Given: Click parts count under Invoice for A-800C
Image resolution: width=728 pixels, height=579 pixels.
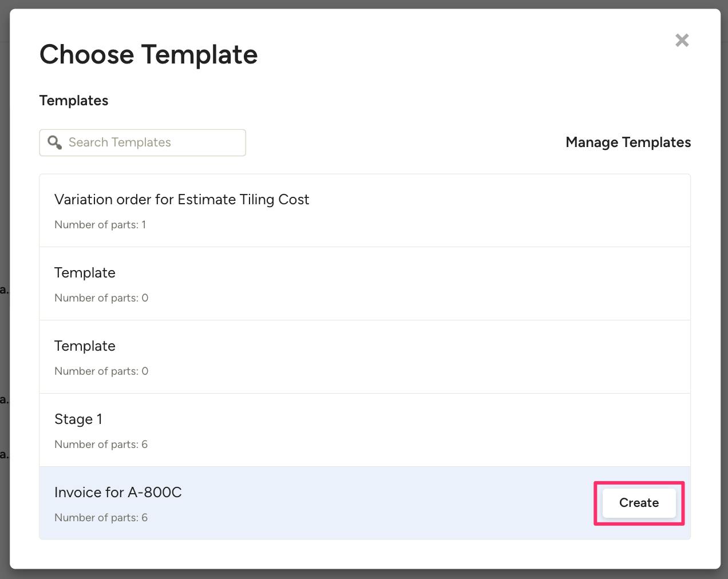Looking at the screenshot, I should [x=101, y=518].
